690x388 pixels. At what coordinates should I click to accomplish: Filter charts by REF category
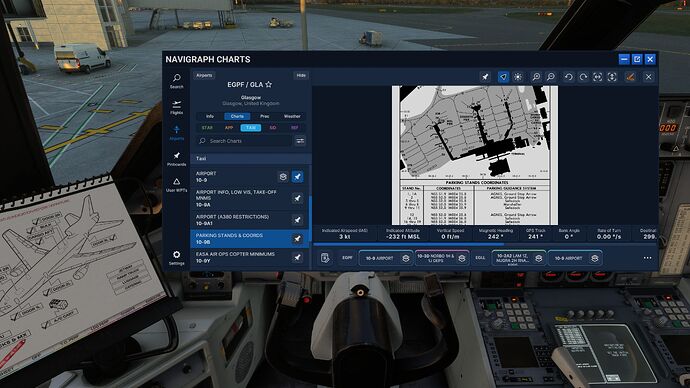click(294, 128)
